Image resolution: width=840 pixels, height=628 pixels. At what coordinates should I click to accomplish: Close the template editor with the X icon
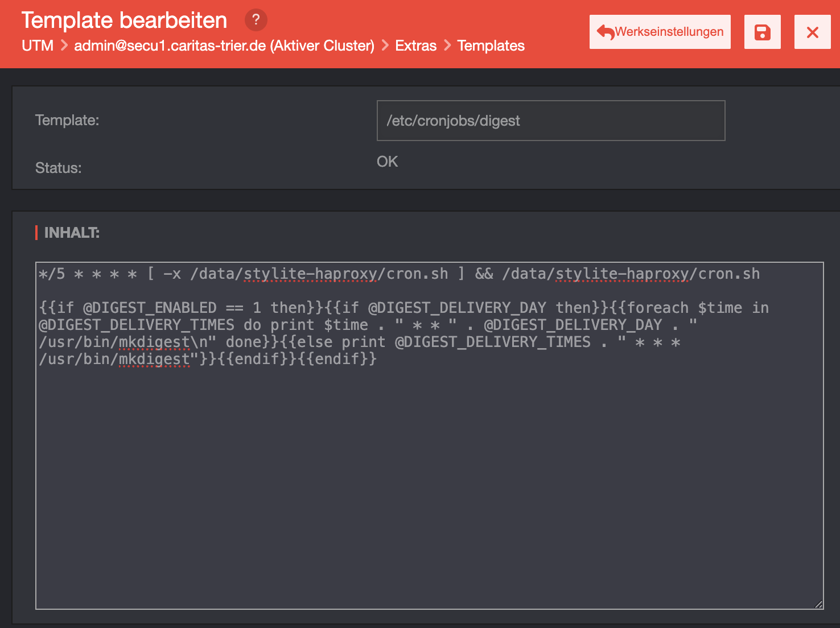812,32
